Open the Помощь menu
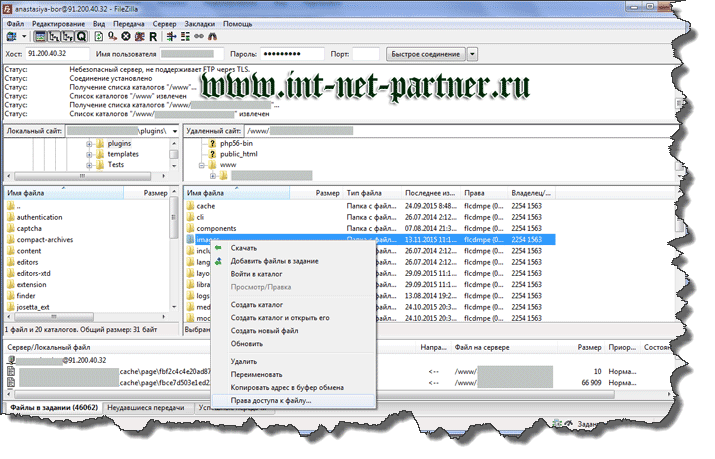Viewport: 715px width, 459px height. click(x=237, y=24)
